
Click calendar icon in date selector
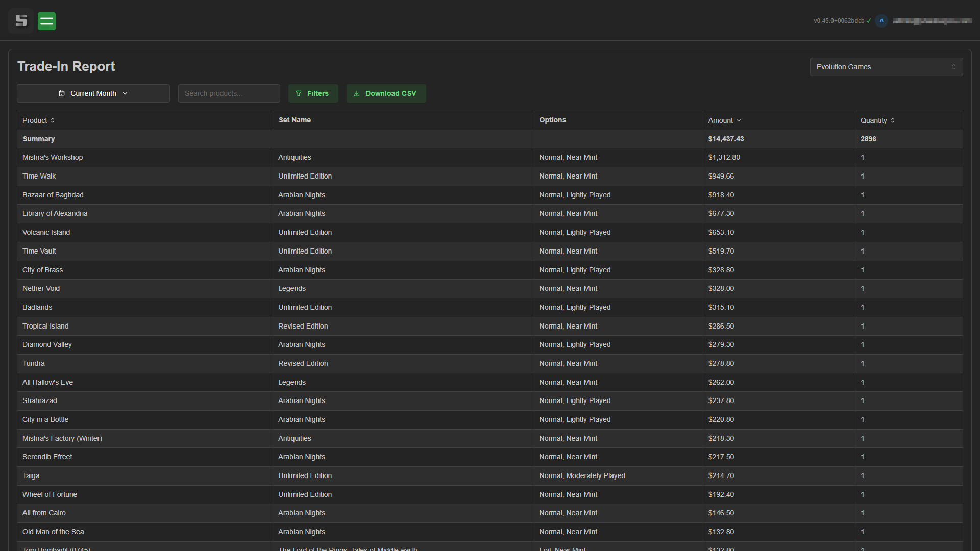62,93
